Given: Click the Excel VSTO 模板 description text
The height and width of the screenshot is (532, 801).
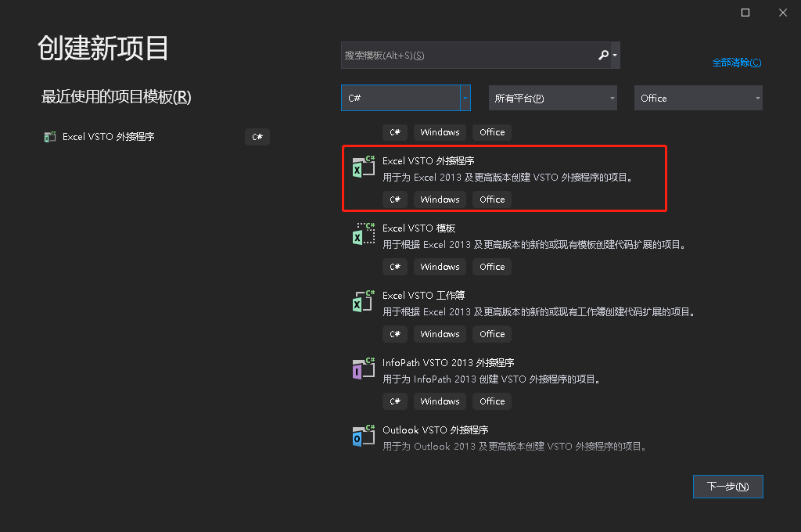Looking at the screenshot, I should pyautogui.click(x=535, y=245).
